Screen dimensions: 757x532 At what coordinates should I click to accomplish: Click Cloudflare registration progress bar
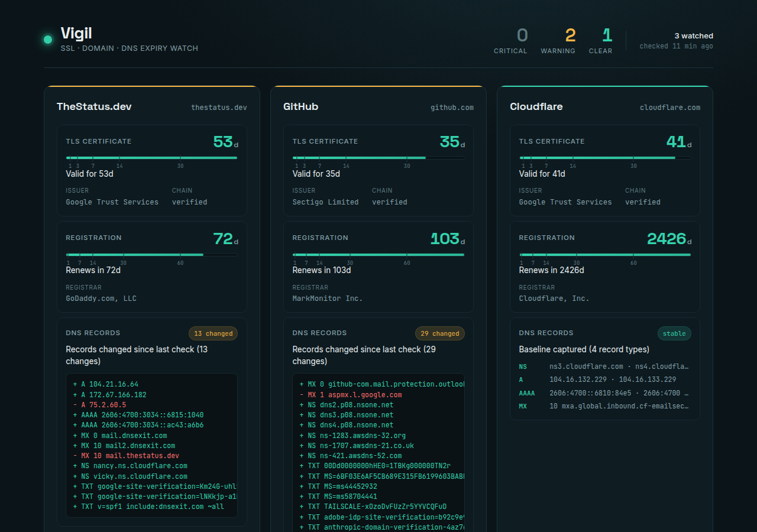[x=605, y=255]
